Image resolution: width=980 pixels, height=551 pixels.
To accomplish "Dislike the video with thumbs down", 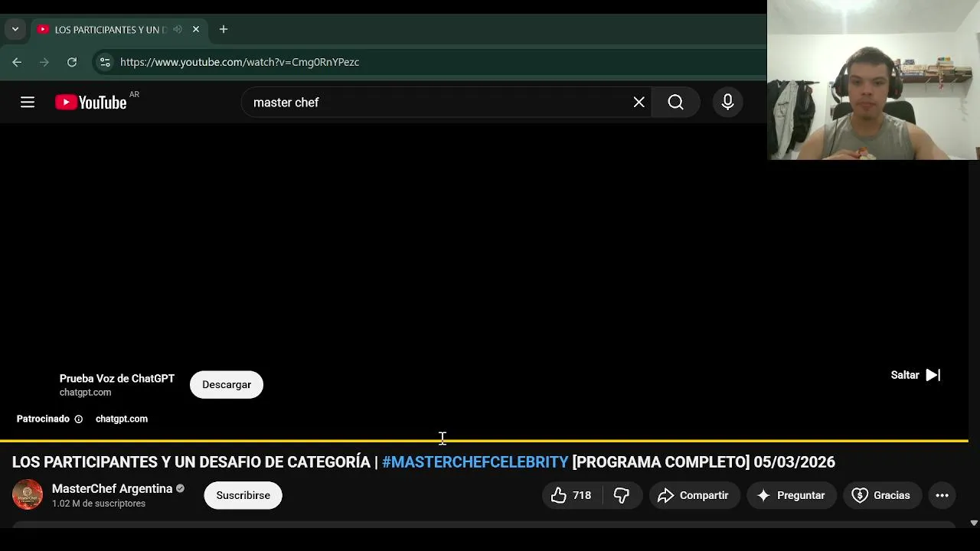I will (622, 495).
